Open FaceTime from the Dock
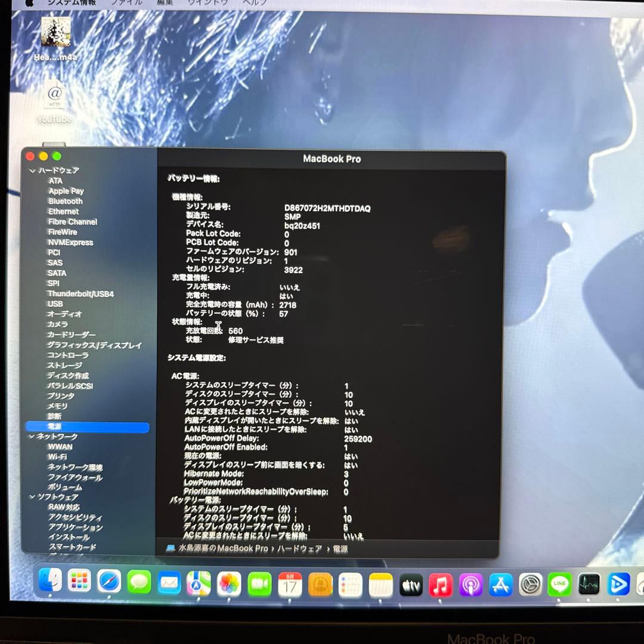The width and height of the screenshot is (644, 644). [x=258, y=584]
